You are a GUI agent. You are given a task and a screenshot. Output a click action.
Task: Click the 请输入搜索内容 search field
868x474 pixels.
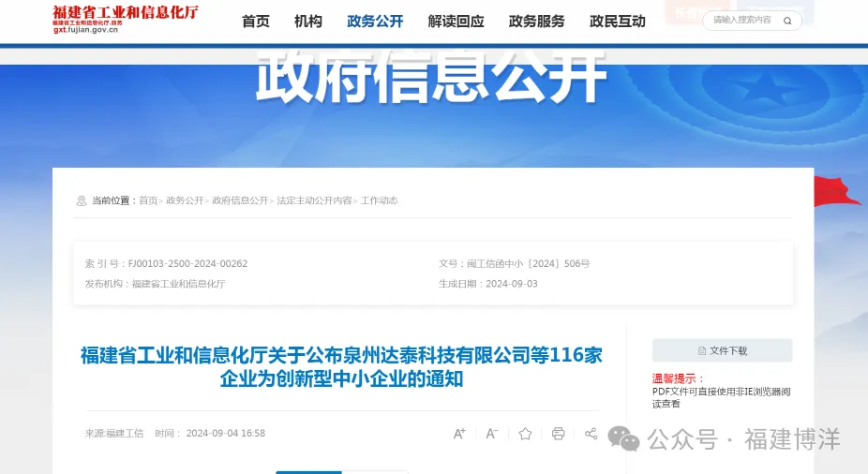coord(741,21)
